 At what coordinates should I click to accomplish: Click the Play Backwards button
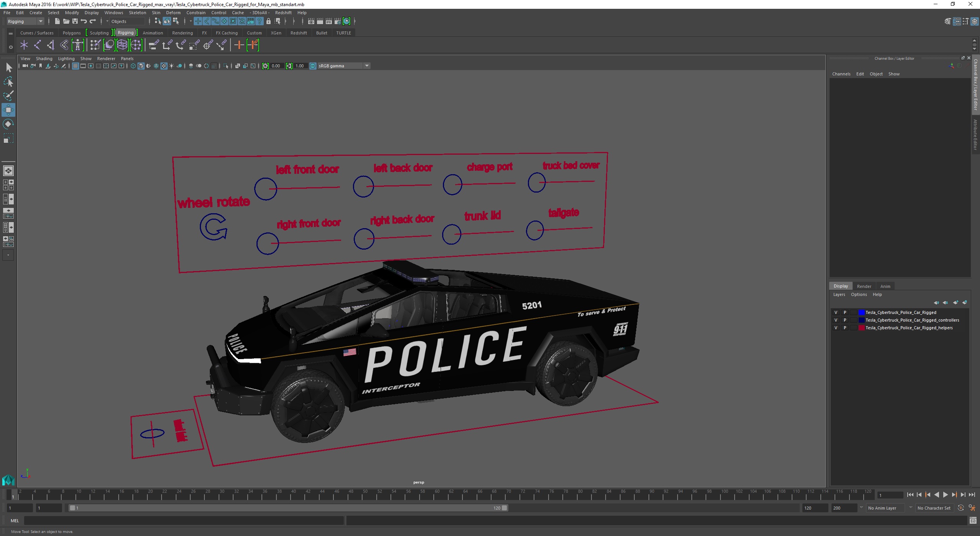point(936,495)
